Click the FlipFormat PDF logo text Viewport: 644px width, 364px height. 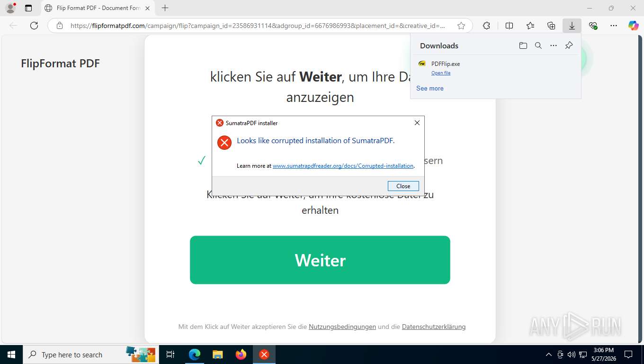tap(60, 64)
